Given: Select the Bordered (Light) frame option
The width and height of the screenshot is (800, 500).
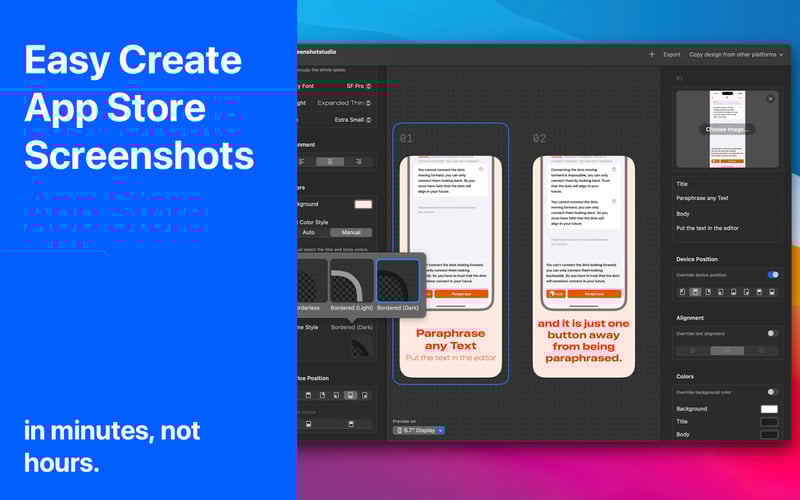Looking at the screenshot, I should click(352, 285).
